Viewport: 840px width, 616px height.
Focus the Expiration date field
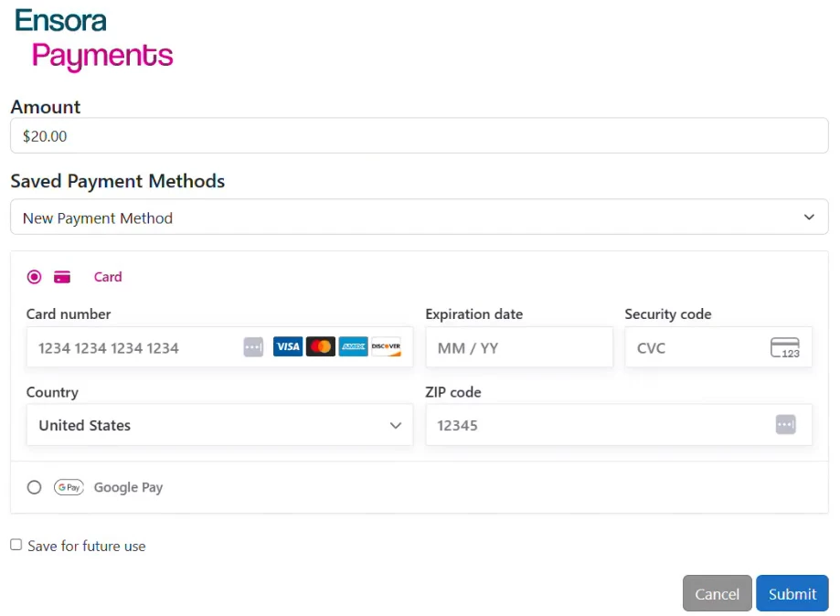[x=518, y=348]
